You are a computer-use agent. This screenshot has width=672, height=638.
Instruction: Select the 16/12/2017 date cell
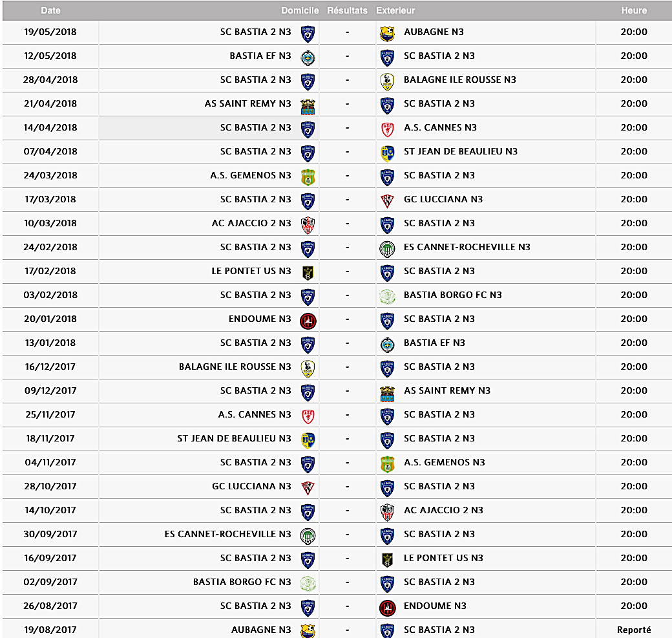[50, 367]
